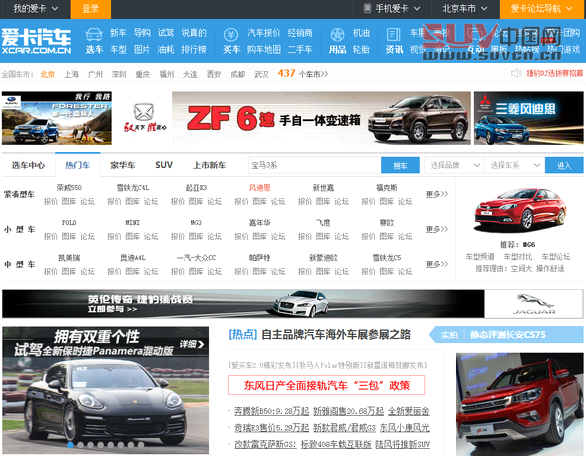The width and height of the screenshot is (586, 456).
Task: Click the blue 搜车 search button
Action: pyautogui.click(x=400, y=165)
